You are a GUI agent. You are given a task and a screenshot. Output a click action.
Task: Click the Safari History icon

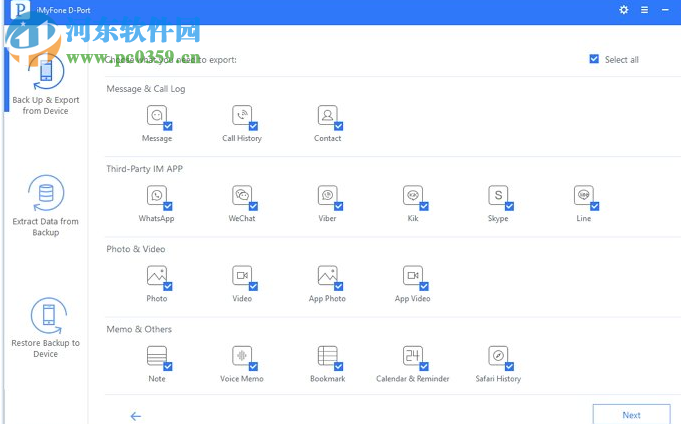tap(498, 356)
